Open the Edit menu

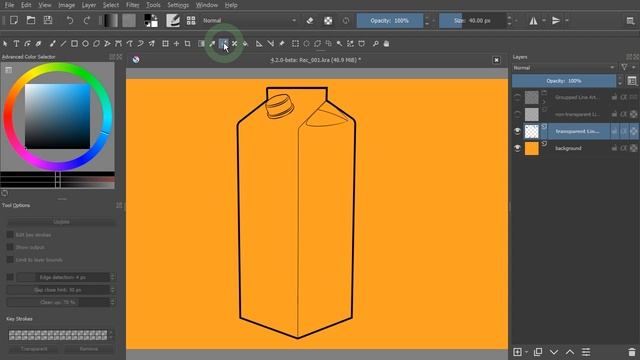26,5
